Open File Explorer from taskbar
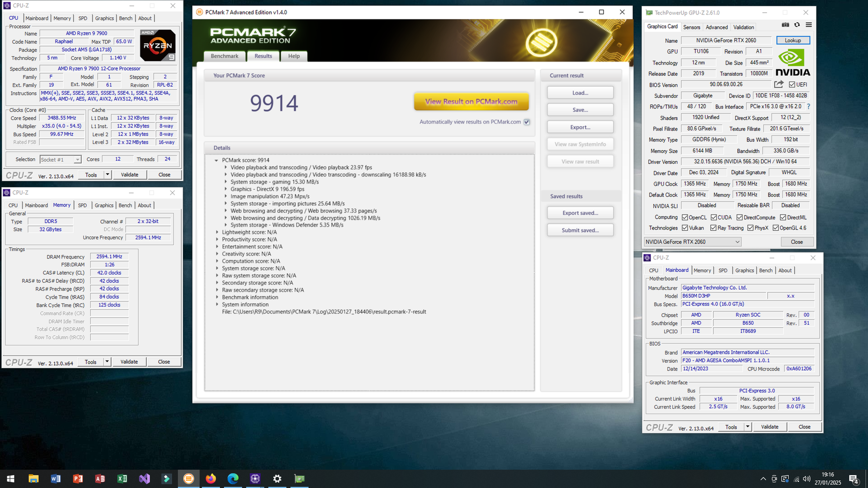 (x=33, y=479)
